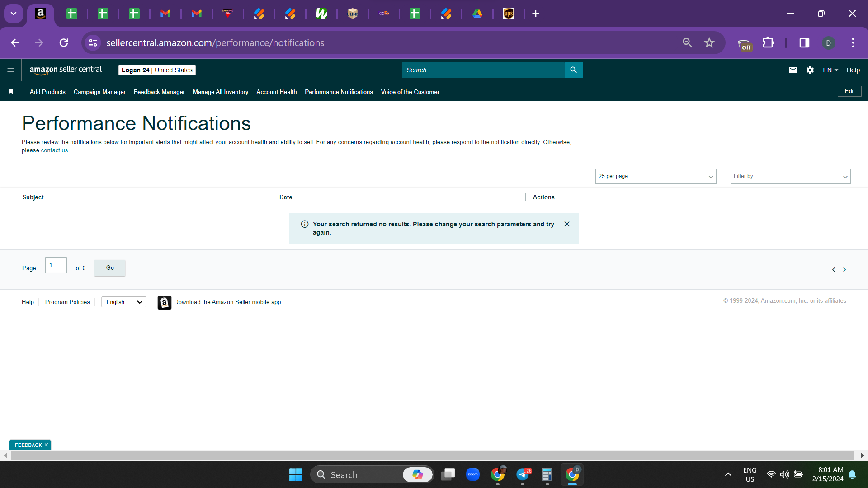Open Account Health menu item
Screen dimensions: 868x488
[277, 92]
